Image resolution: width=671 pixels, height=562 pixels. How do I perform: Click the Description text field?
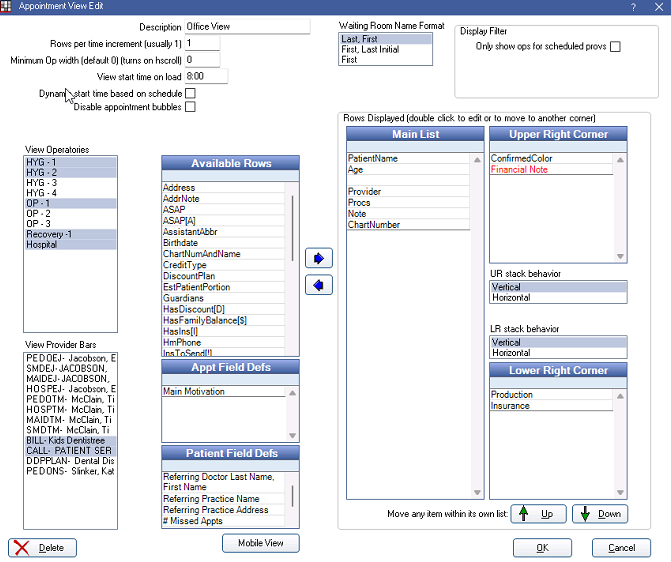247,26
